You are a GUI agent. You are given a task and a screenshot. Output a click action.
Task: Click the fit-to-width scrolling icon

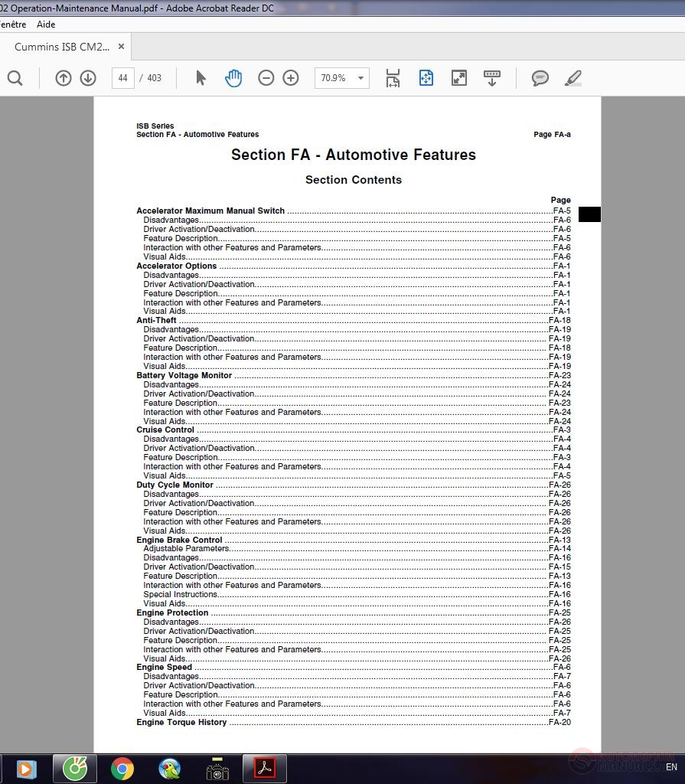tap(393, 78)
